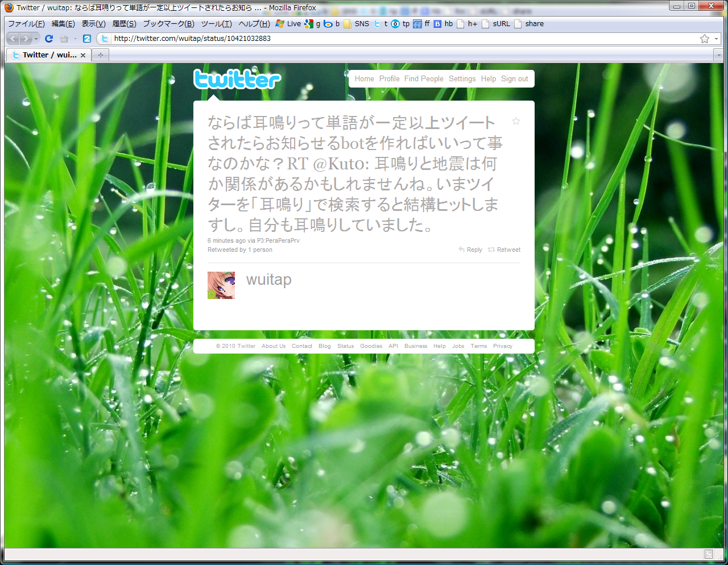The image size is (728, 565).
Task: Click the Twitter logo
Action: click(x=237, y=80)
